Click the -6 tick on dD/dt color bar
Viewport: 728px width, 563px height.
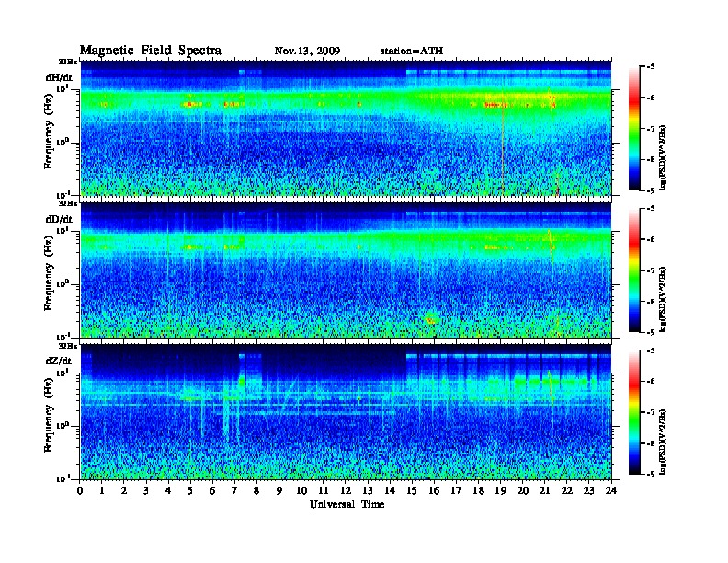(x=651, y=239)
